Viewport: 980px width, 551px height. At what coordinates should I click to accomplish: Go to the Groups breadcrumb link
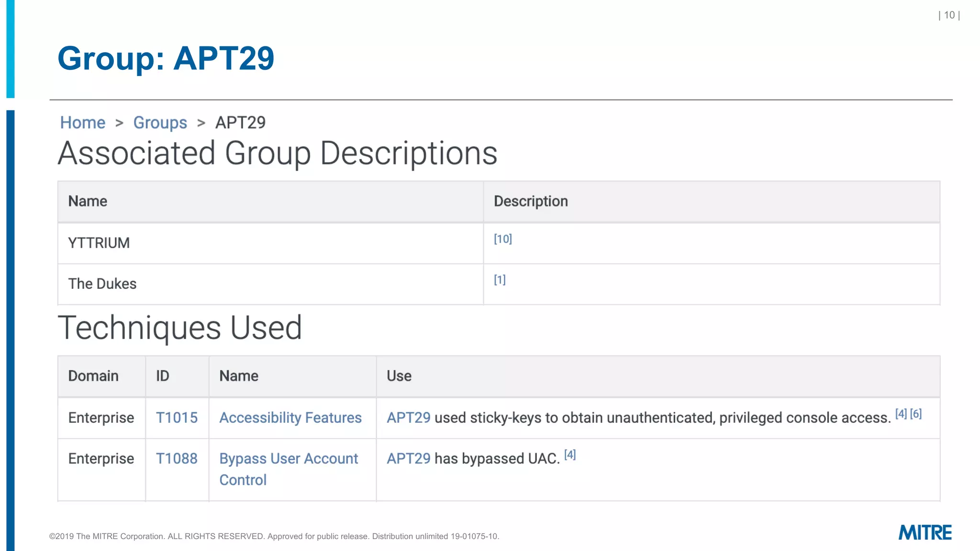(160, 123)
